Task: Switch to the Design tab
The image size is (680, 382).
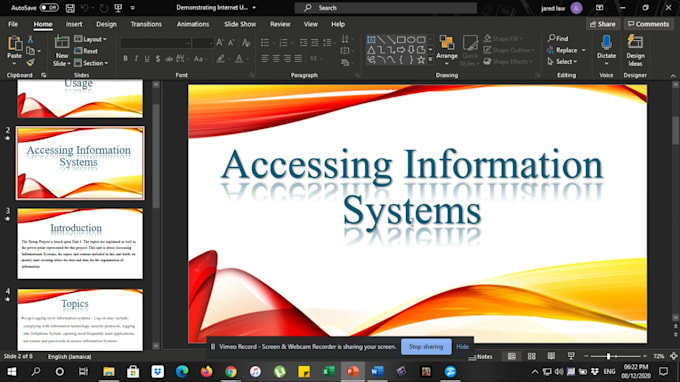Action: coord(106,24)
